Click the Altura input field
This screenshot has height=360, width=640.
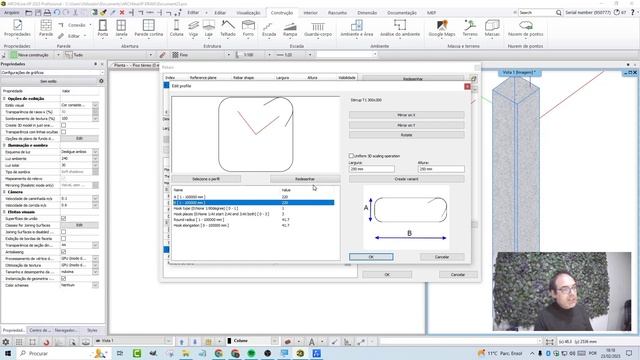(441, 169)
